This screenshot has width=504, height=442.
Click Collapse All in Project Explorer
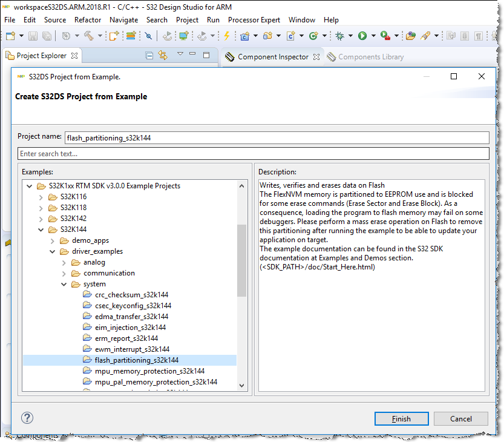(149, 56)
